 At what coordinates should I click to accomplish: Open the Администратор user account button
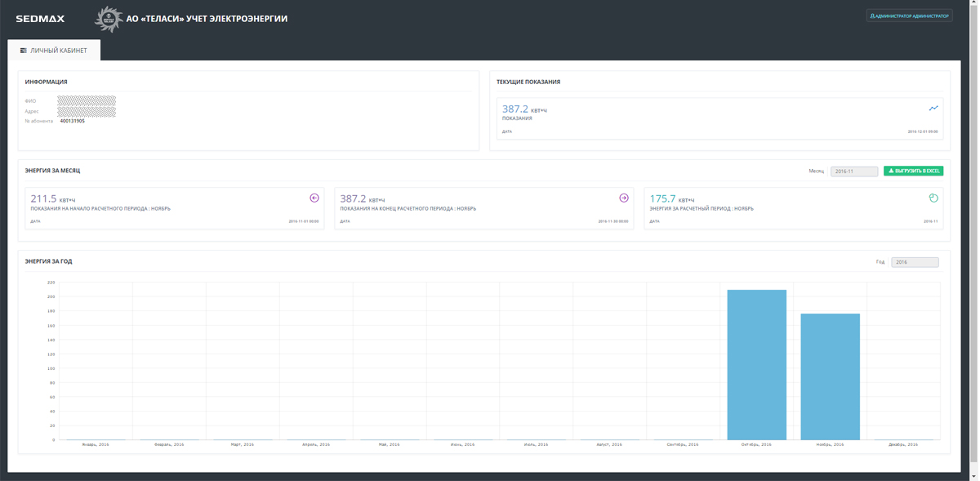point(909,16)
